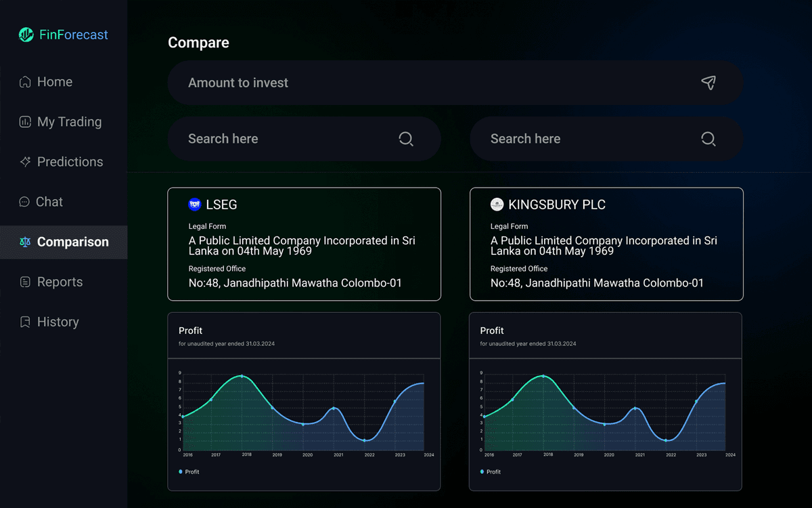
Task: Open the Predictions menu item
Action: (x=70, y=161)
